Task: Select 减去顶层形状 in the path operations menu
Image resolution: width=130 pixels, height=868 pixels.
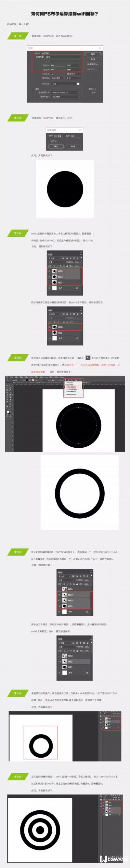Action: click(x=73, y=387)
